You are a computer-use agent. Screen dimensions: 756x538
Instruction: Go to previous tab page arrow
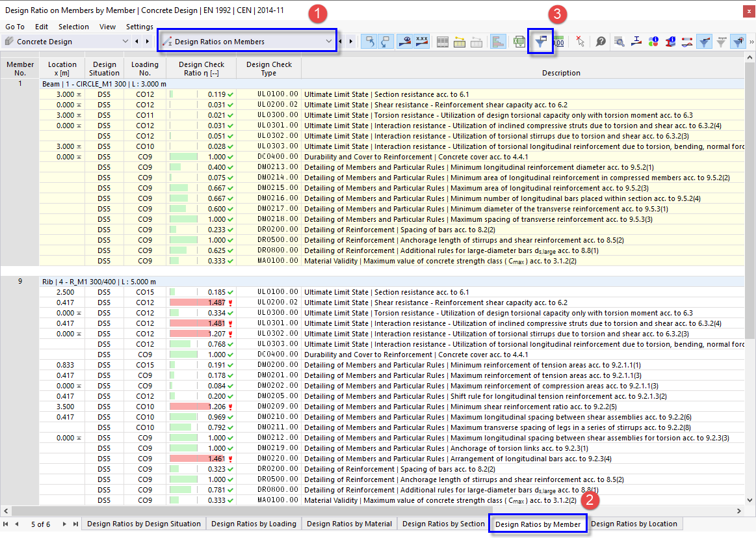coord(17,524)
